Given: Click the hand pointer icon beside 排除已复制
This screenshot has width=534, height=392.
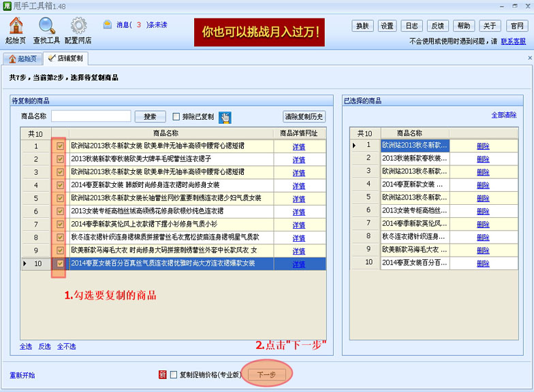Looking at the screenshot, I should click(225, 117).
